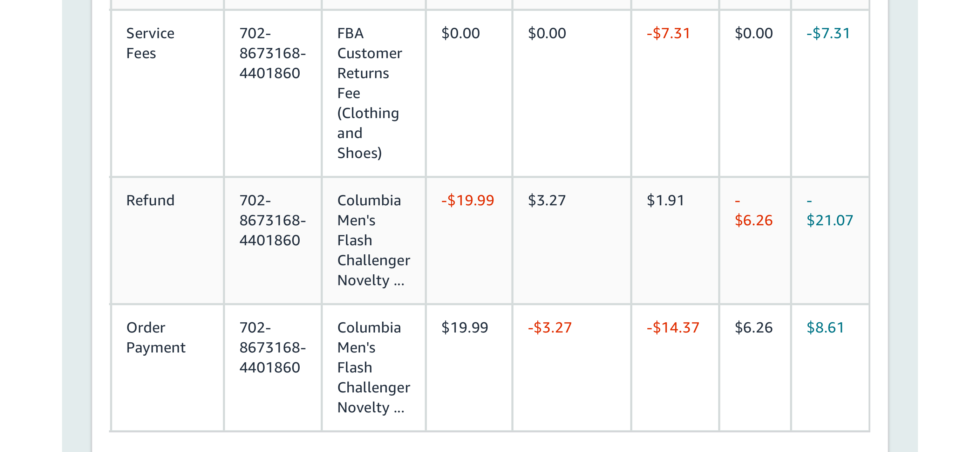Select Columbia product description in Order Payment row
This screenshot has height=452, width=980.
point(374,367)
